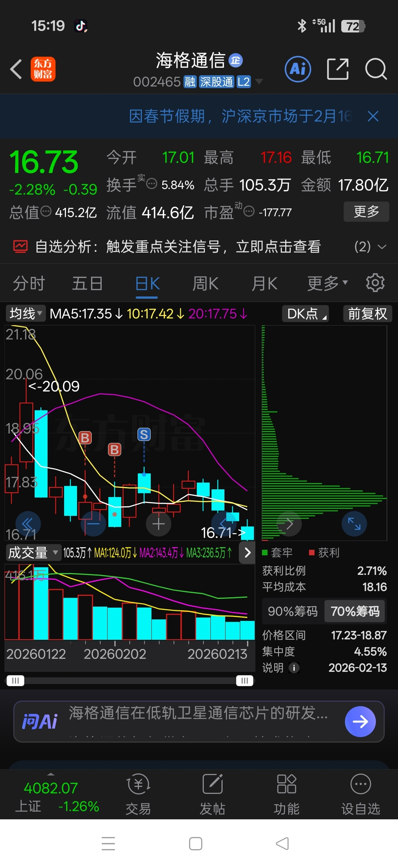Change the 前复权 adjustment setting
The width and height of the screenshot is (398, 868).
coord(367,314)
